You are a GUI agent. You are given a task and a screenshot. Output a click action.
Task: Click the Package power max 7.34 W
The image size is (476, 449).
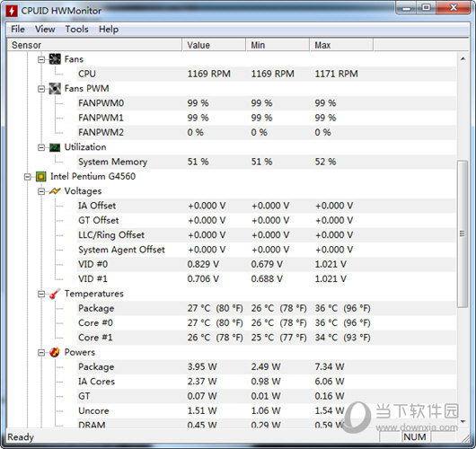pos(330,367)
